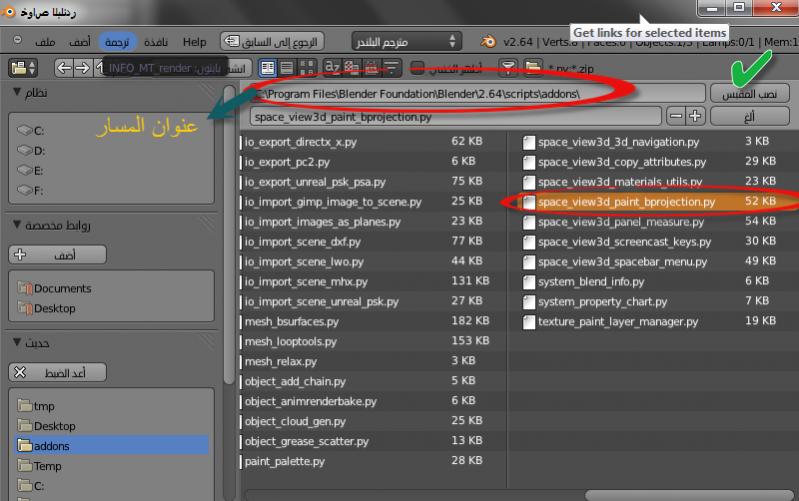Collapse the روابط مخصصة bookmarks panel
799x501 pixels.
[x=17, y=224]
